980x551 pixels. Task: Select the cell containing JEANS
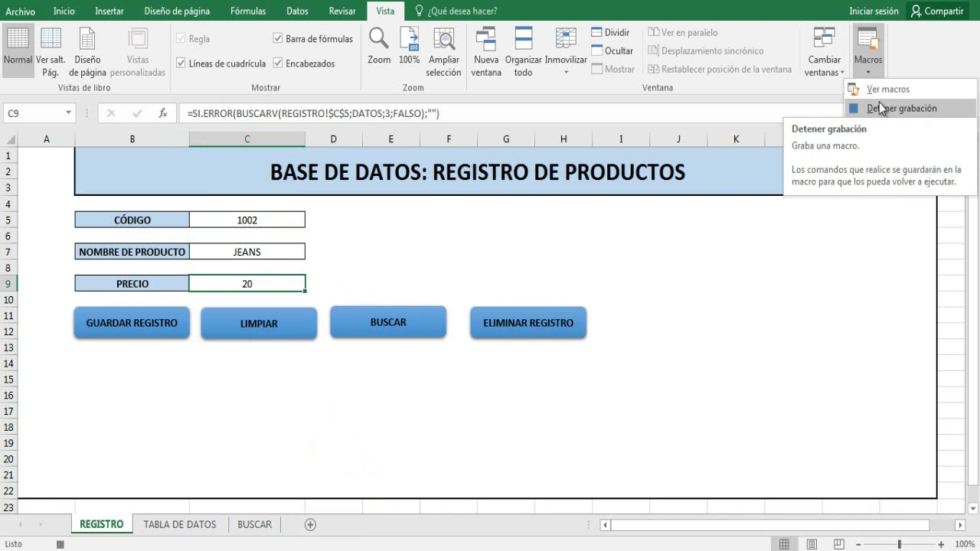247,252
